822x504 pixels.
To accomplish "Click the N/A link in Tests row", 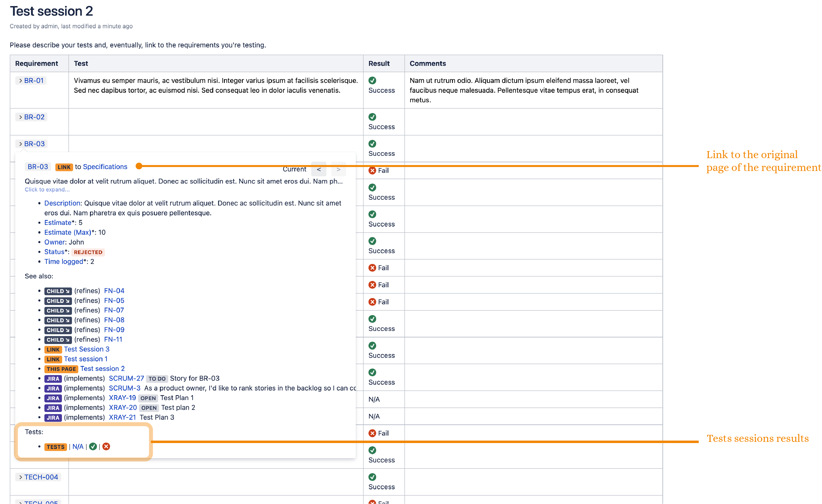I will pyautogui.click(x=78, y=447).
